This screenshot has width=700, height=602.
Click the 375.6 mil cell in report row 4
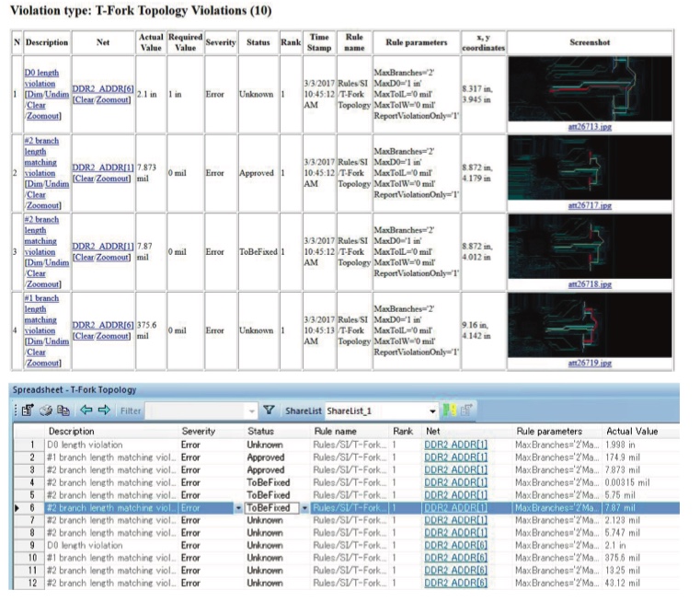click(151, 330)
